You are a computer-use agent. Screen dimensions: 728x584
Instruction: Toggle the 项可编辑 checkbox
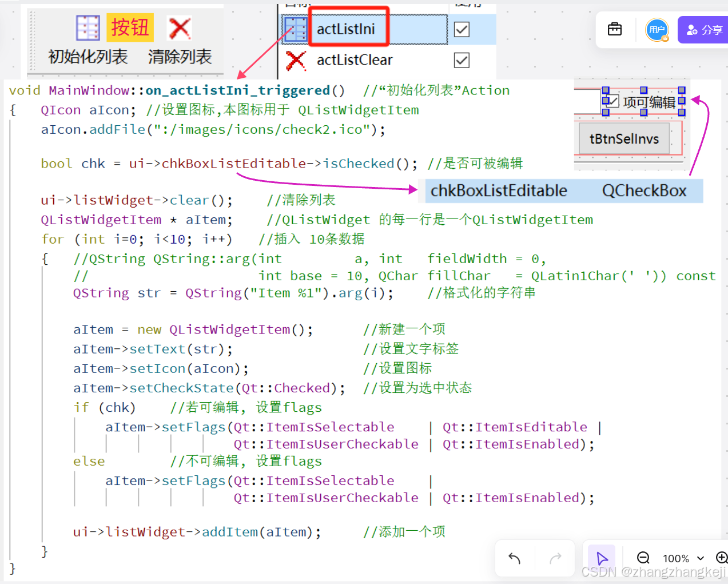612,101
